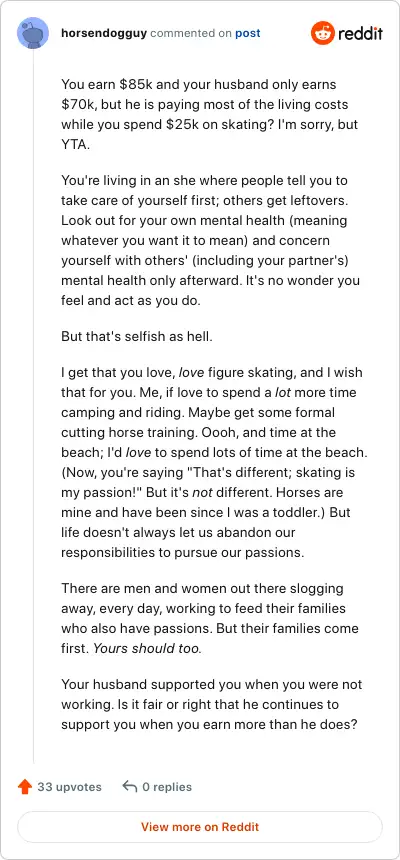Open the horsendogguy username profile link
Viewport: 400px width, 860px height.
pos(104,33)
